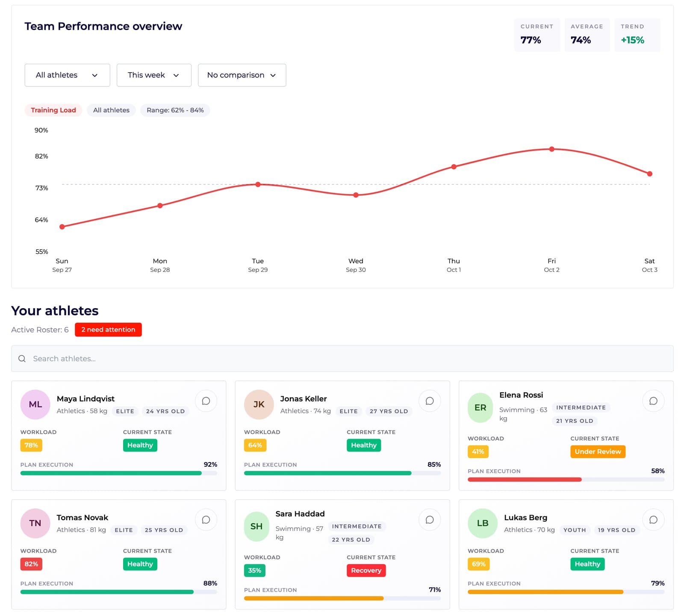Click Sara Haddad's 35% workload badge
Viewport: 684px width, 616px height.
tap(255, 571)
